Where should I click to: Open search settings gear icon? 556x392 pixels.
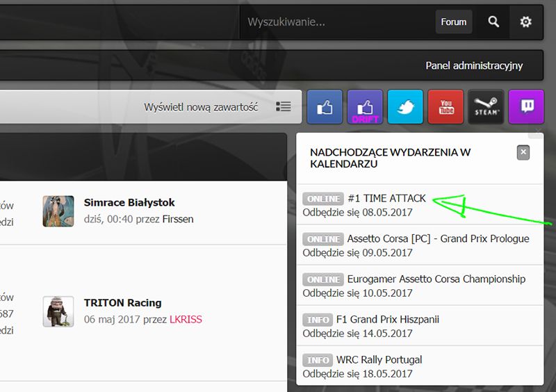click(526, 22)
